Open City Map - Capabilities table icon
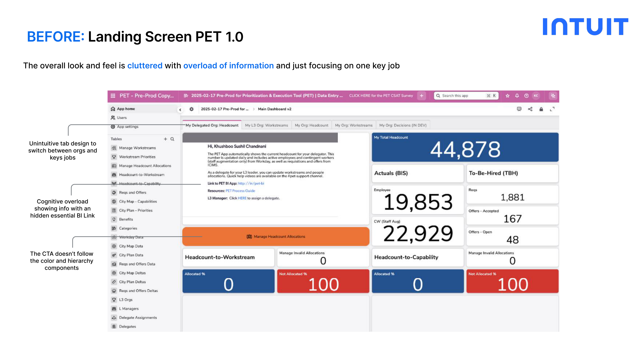644x362 pixels. tap(114, 201)
